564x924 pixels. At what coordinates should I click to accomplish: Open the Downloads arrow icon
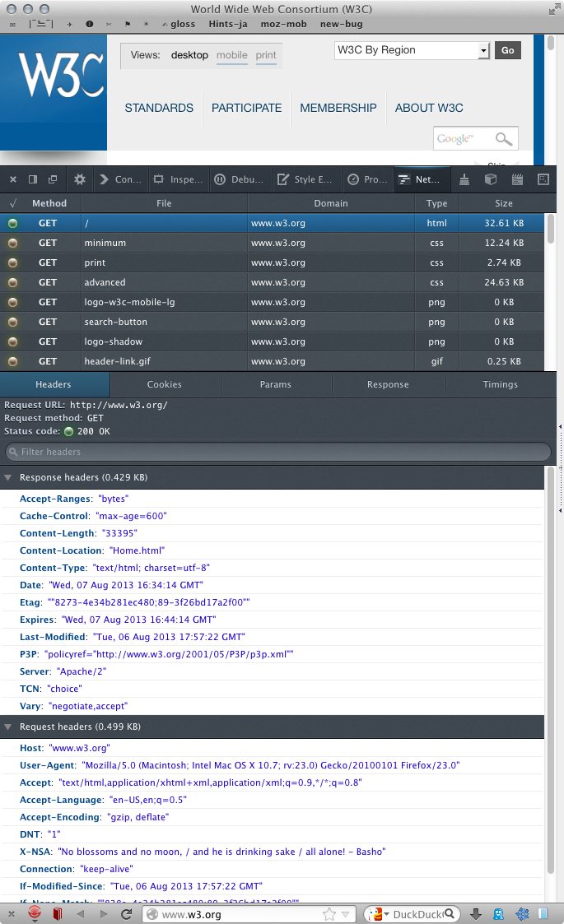476,914
